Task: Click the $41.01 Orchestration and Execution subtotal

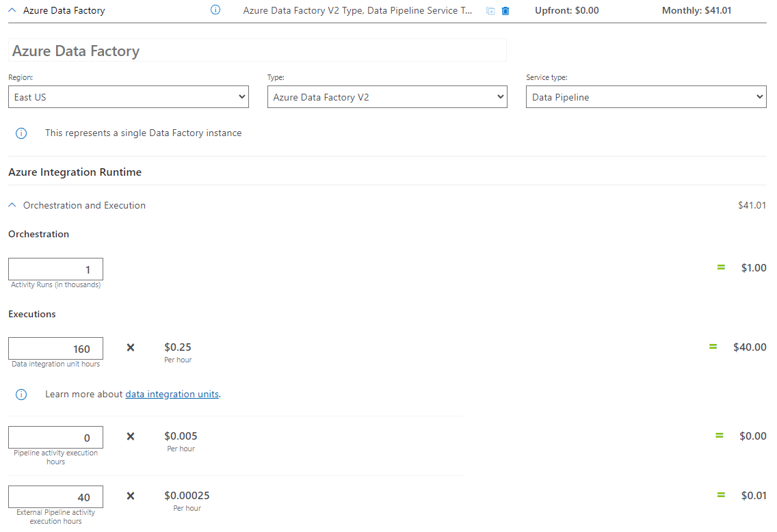Action: (753, 205)
